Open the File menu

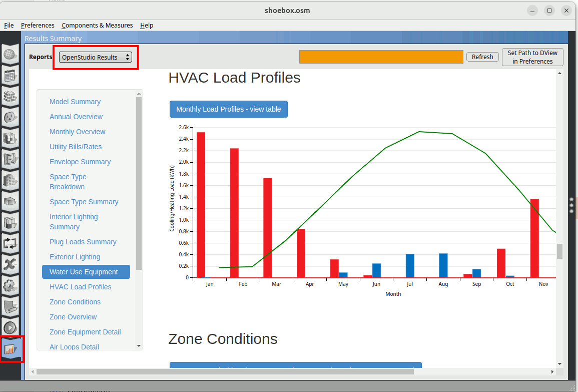[x=9, y=25]
